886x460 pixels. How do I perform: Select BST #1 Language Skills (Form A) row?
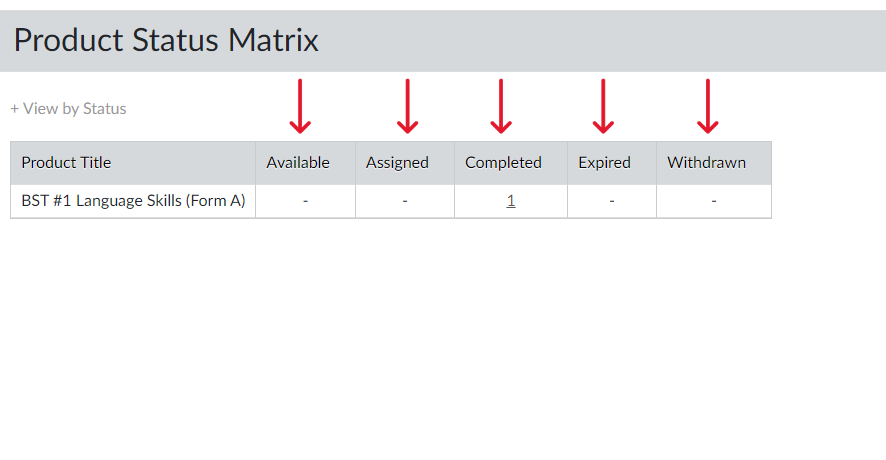[391, 201]
